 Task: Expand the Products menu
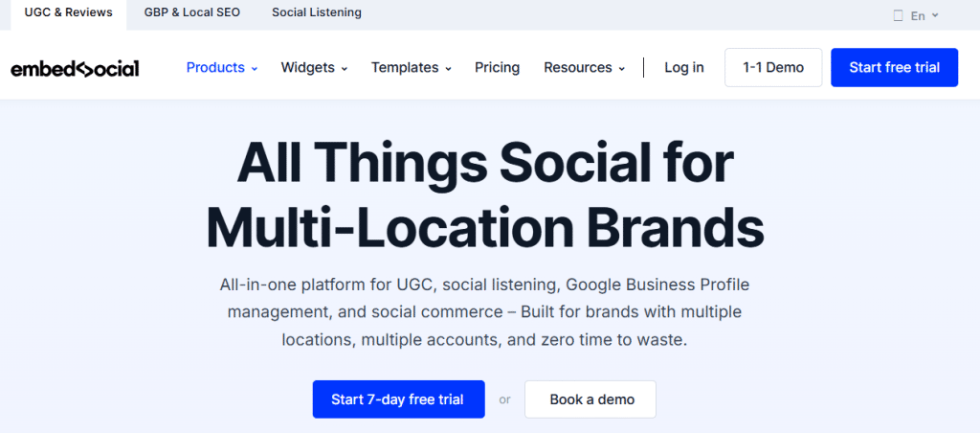[x=221, y=68]
